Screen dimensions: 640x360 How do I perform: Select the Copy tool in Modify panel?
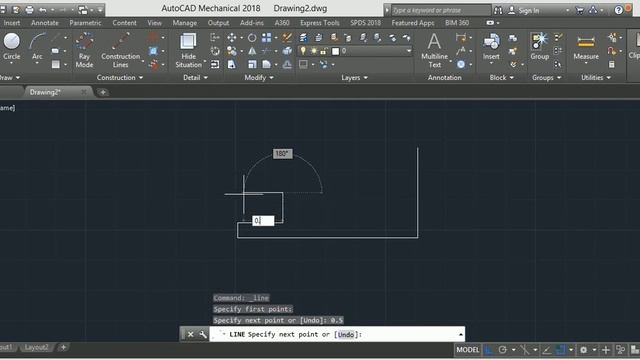coord(231,51)
